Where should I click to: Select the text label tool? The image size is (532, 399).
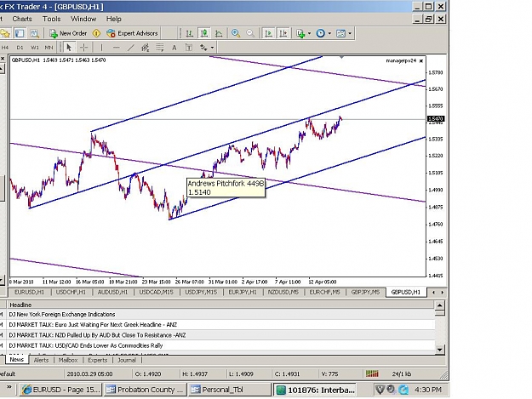(x=189, y=48)
